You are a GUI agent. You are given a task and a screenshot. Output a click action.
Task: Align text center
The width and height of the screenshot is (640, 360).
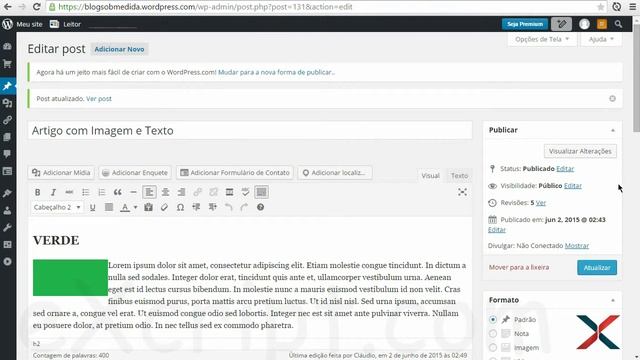point(165,192)
